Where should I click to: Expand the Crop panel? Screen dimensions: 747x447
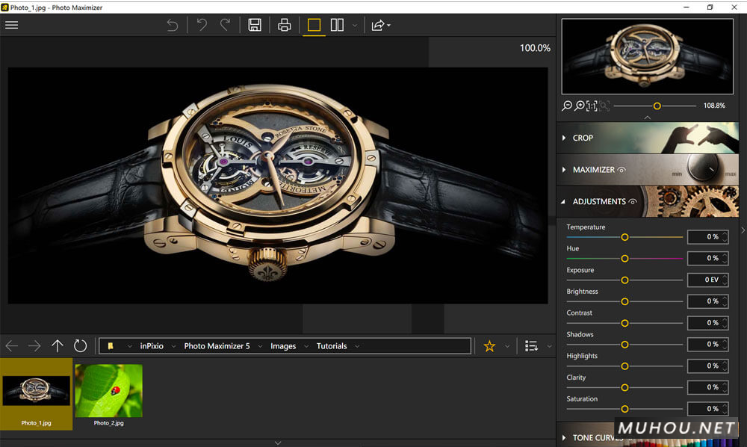[x=582, y=138]
